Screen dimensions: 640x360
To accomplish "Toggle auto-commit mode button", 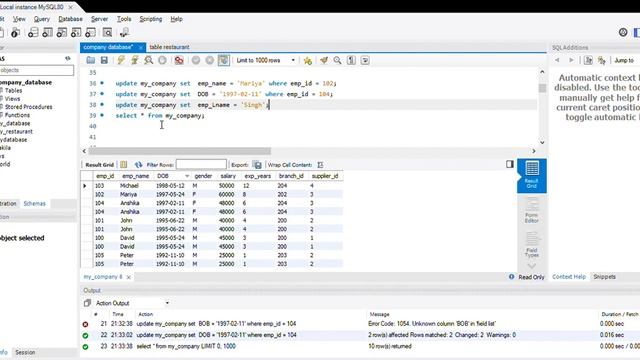I will (224, 60).
